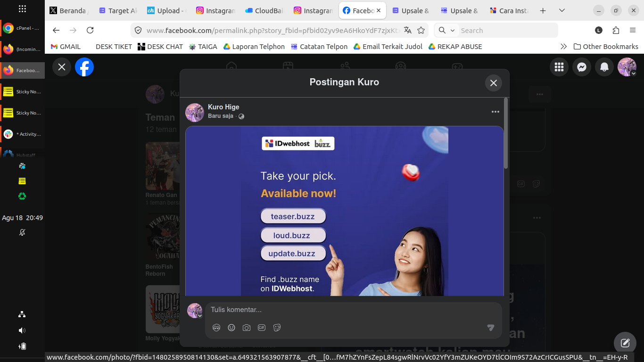Click Kuro Hige's profile picture in the post

pyautogui.click(x=195, y=113)
